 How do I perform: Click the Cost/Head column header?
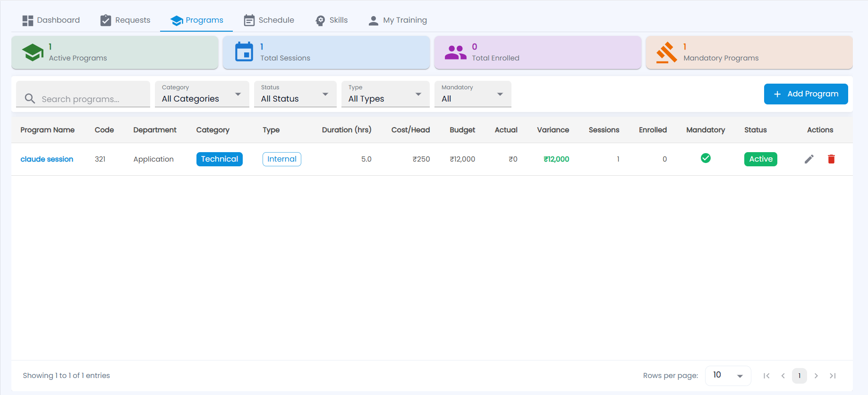click(x=410, y=130)
